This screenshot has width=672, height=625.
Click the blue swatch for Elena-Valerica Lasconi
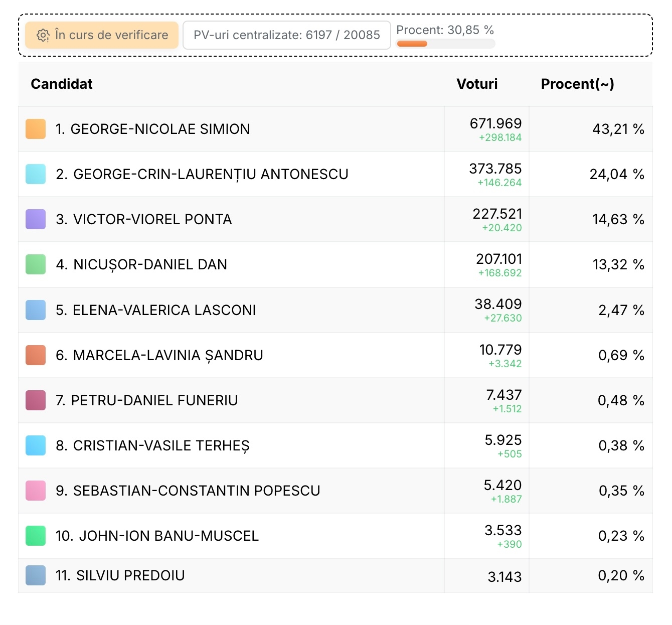click(x=36, y=310)
